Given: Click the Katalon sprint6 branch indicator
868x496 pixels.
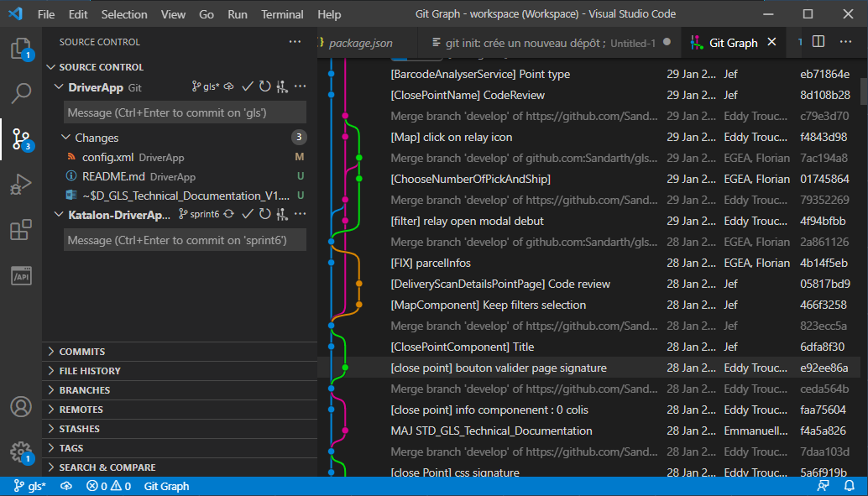Looking at the screenshot, I should 199,214.
